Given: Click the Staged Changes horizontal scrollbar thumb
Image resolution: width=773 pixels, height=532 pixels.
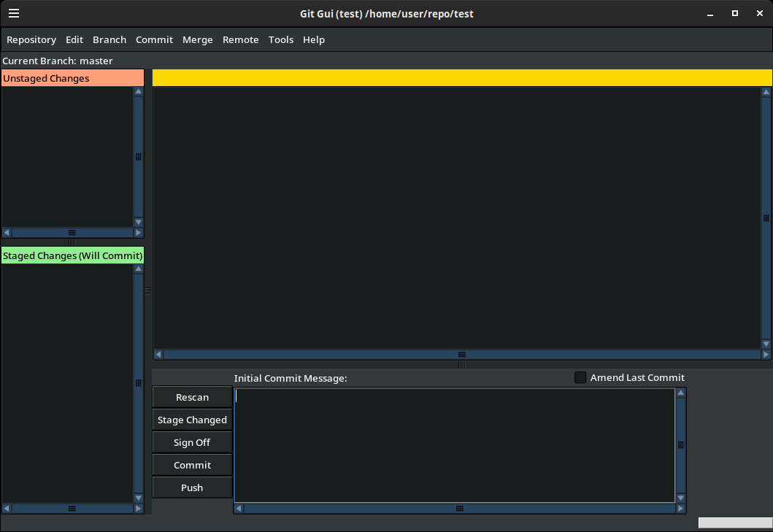Looking at the screenshot, I should 72,509.
